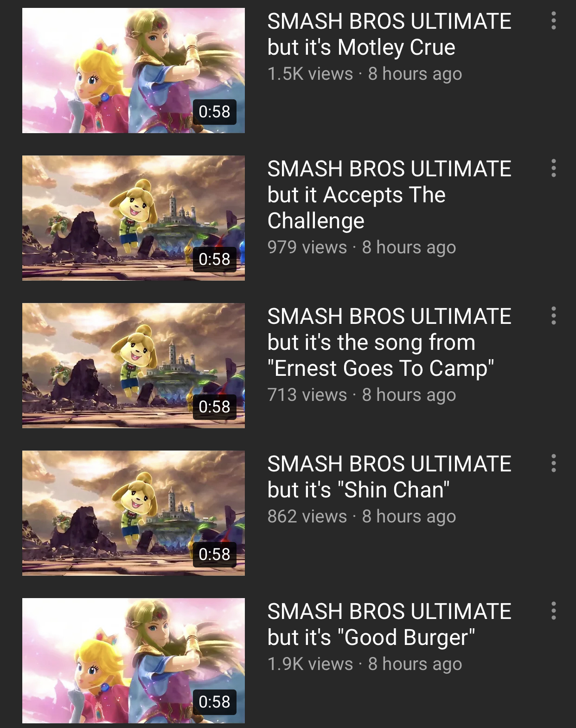Screen dimensions: 576x728
Task: Click the 713 views metadata line
Action: pos(362,395)
